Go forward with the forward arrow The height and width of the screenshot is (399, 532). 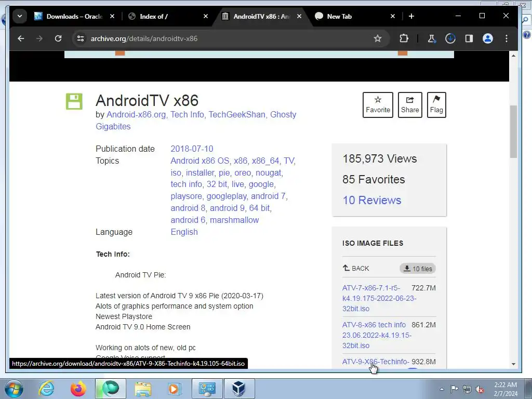(x=39, y=38)
